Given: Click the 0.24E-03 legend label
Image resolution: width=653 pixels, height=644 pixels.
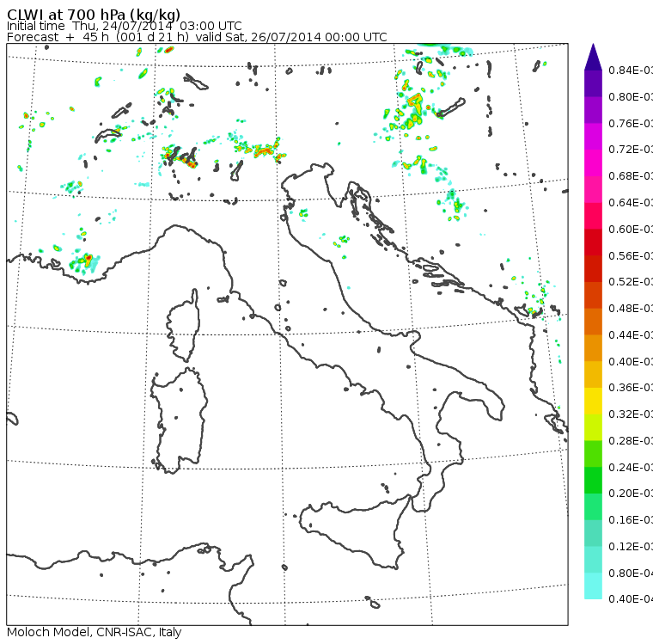Looking at the screenshot, I should [x=631, y=467].
